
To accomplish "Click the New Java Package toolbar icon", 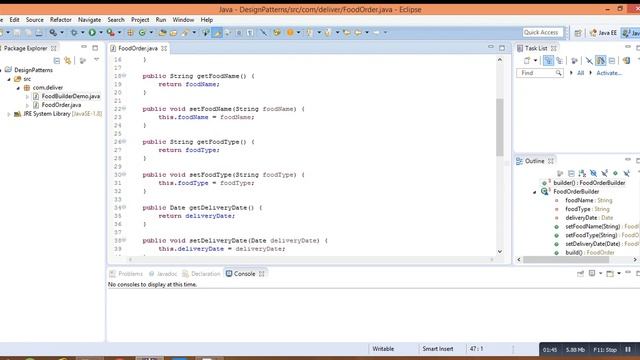I will click(x=130, y=32).
